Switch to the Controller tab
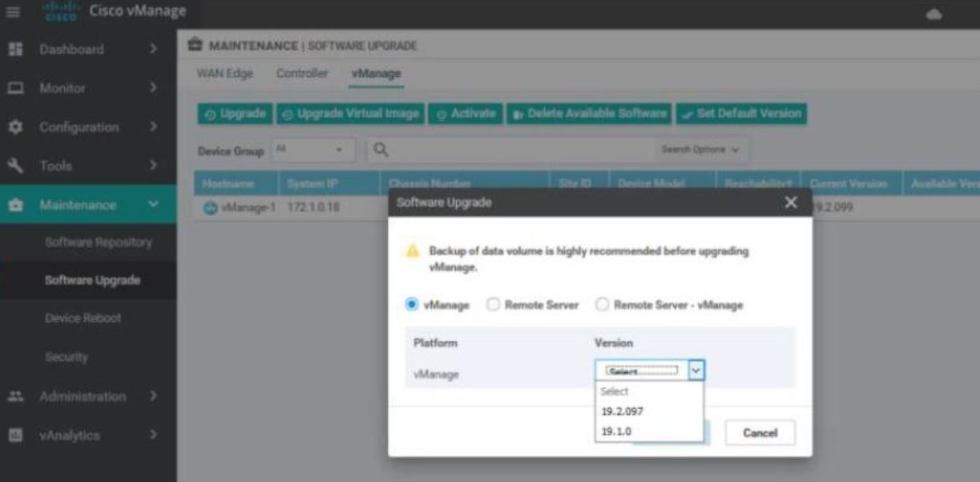980x482 pixels. pos(302,74)
